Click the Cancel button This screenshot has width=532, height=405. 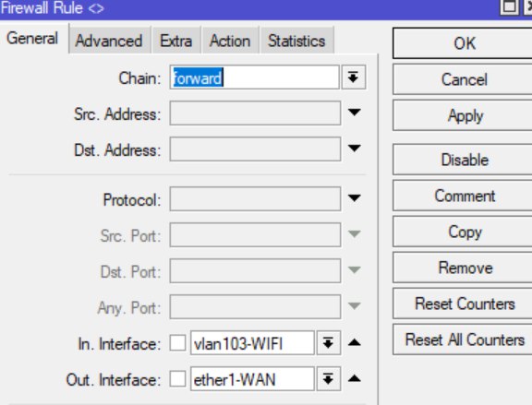464,79
